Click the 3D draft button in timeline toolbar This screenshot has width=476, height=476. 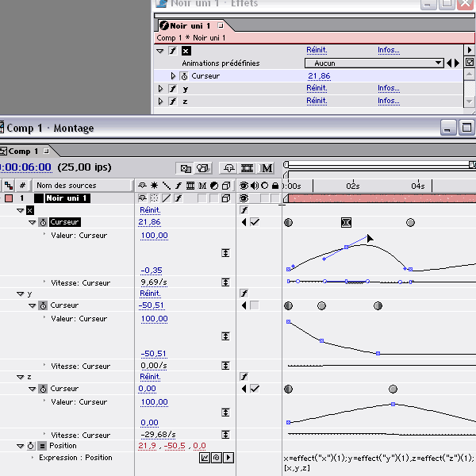click(202, 168)
